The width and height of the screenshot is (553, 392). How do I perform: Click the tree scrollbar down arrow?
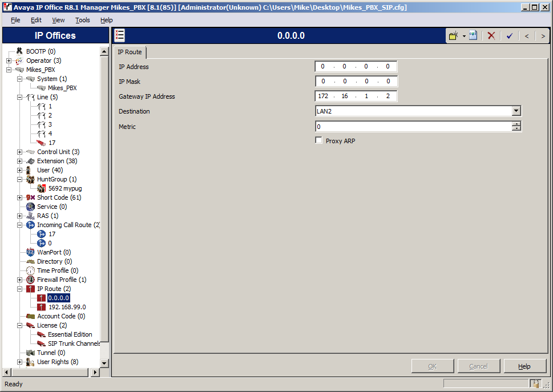[x=104, y=363]
